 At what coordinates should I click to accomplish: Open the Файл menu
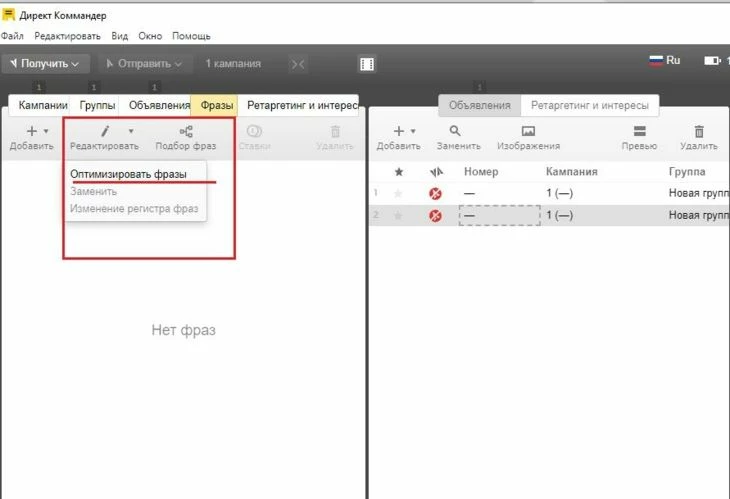pos(12,36)
